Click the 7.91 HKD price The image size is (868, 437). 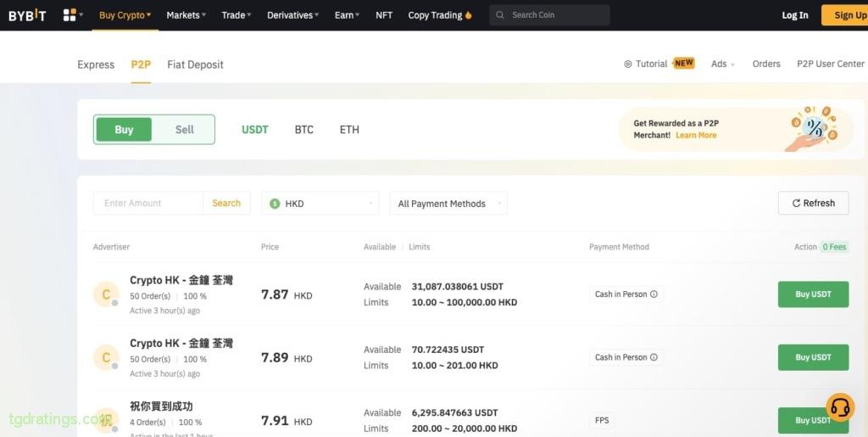tap(287, 421)
